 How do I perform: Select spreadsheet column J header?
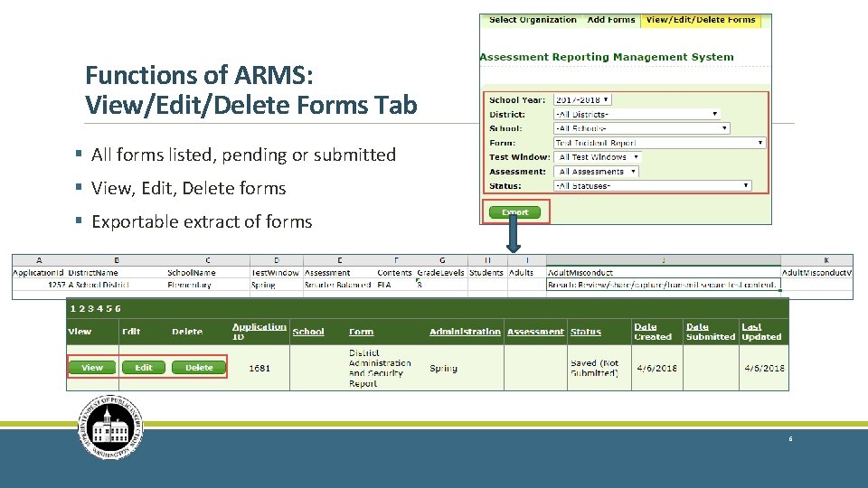tap(663, 260)
